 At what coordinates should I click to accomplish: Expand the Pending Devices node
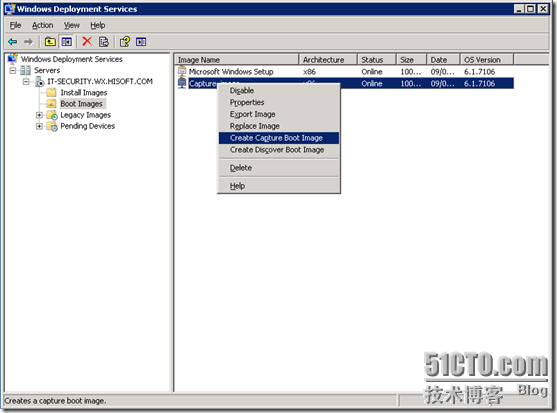[x=39, y=126]
